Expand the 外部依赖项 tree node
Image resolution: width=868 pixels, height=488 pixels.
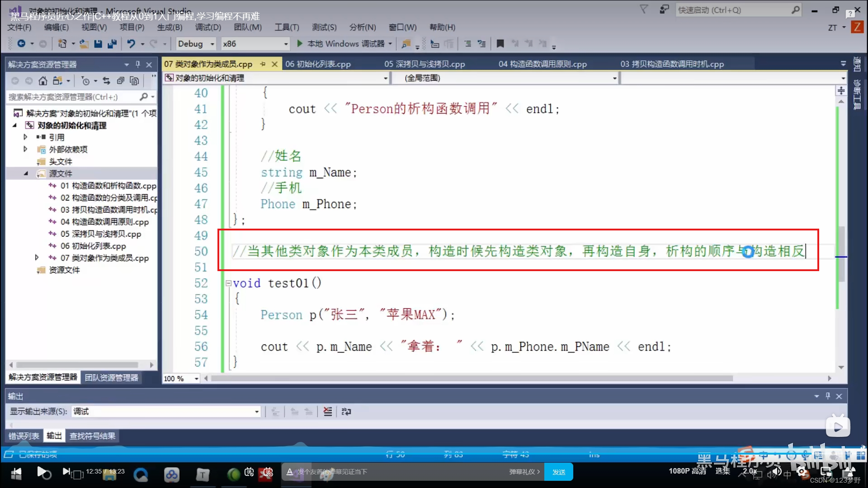[x=25, y=149]
